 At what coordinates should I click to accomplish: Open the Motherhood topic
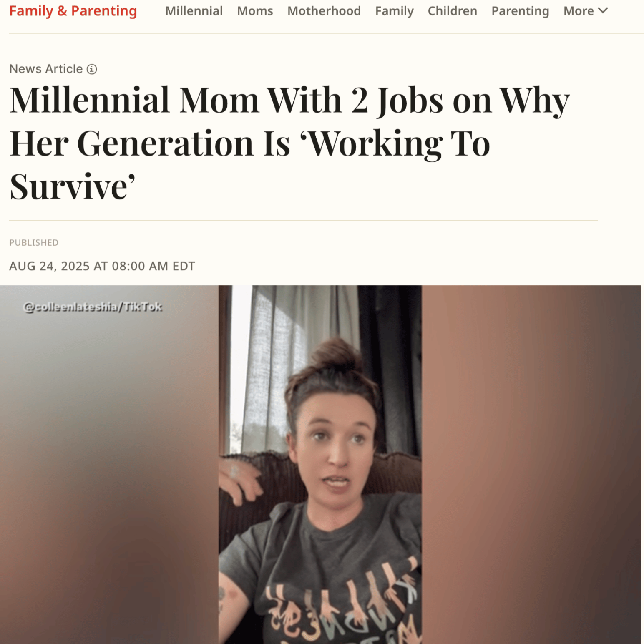[324, 11]
